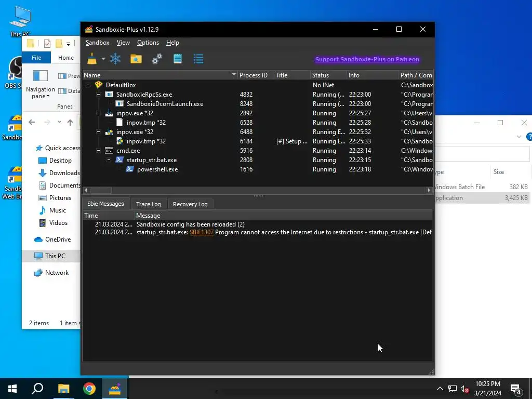Open Quick access in File Explorer sidebar
Viewport: 532px width, 399px height.
58,148
